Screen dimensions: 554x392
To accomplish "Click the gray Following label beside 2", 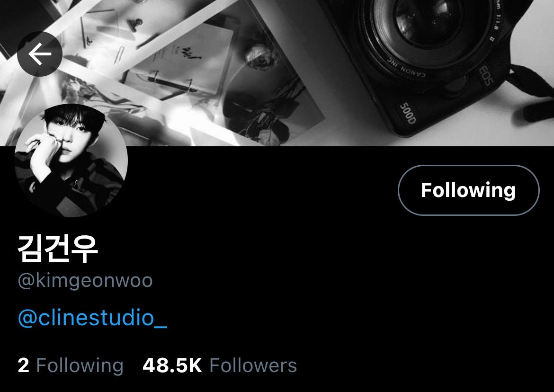I will coord(80,365).
